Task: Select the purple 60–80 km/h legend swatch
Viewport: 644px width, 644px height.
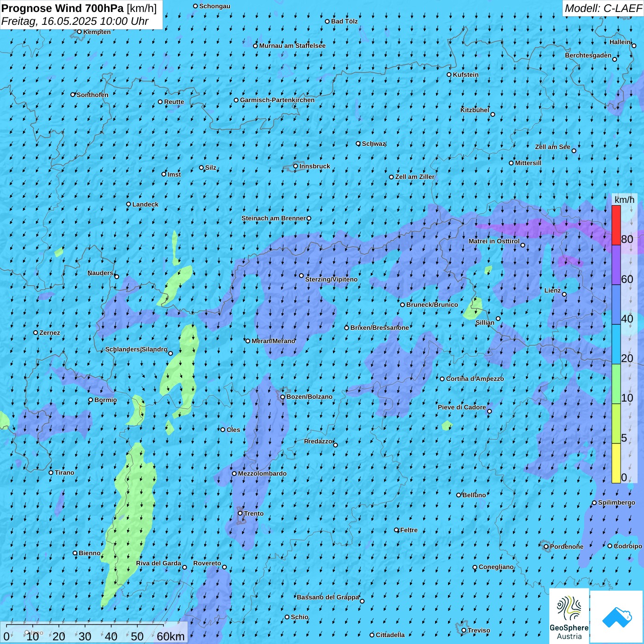Action: point(616,265)
